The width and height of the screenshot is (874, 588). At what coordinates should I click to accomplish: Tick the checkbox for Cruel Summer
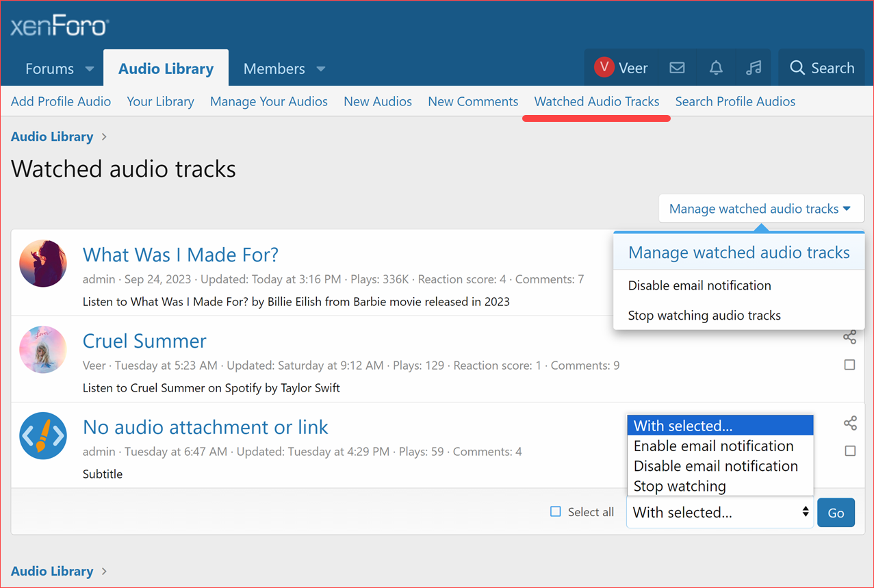(849, 365)
